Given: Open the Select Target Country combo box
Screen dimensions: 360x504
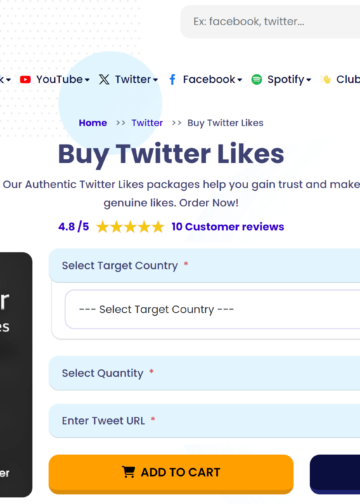Looking at the screenshot, I should (x=212, y=309).
